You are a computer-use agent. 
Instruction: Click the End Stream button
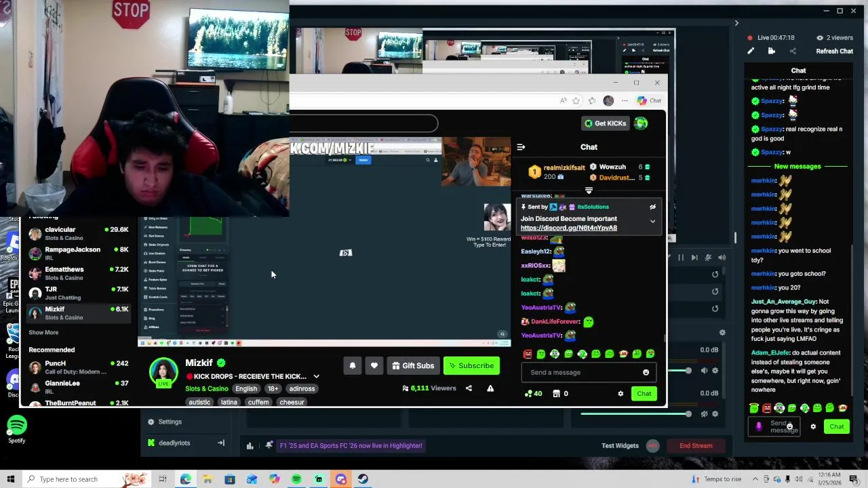pos(696,446)
